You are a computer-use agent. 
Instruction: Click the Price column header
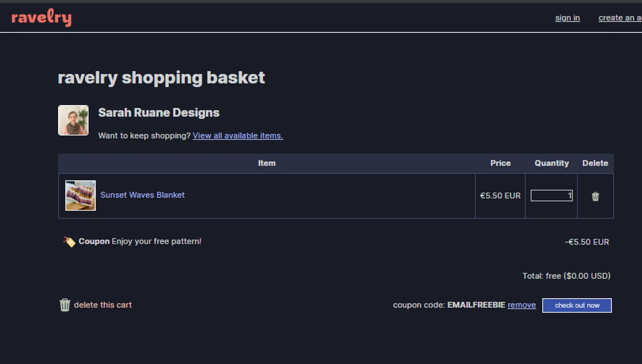click(500, 163)
